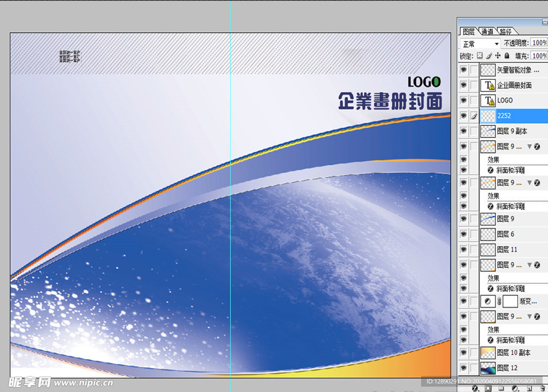Click the lock transparent pixels icon

point(480,56)
